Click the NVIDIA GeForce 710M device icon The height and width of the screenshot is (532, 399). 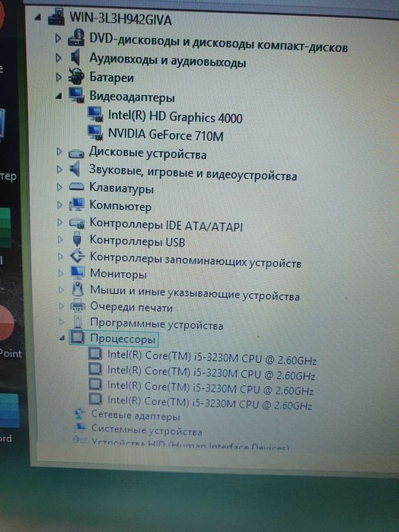point(95,132)
